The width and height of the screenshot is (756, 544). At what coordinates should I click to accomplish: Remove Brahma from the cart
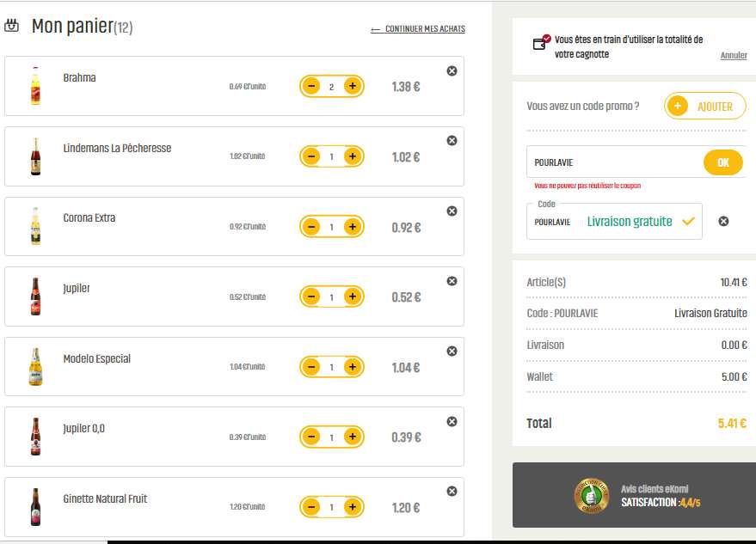tap(452, 70)
